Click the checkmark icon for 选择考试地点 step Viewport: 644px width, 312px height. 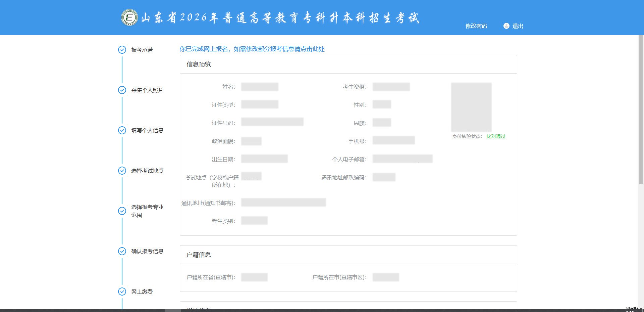[x=122, y=171]
